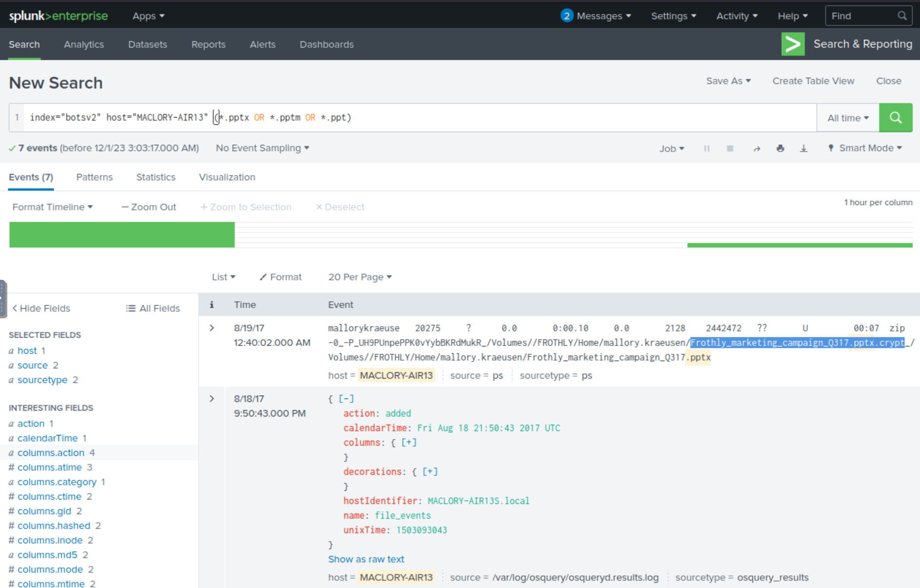This screenshot has width=920, height=588.
Task: Click MACLORY-AIR13 host value in first event
Action: click(396, 376)
